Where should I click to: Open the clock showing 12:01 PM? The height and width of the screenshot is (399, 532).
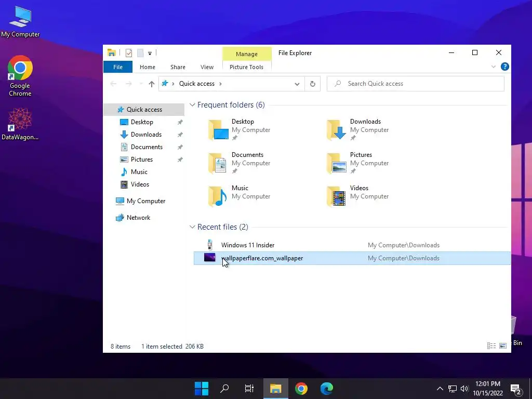(x=488, y=389)
